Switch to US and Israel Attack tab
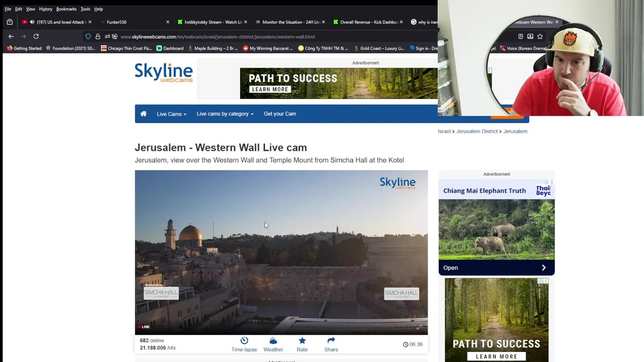This screenshot has height=362, width=644. pos(60,22)
